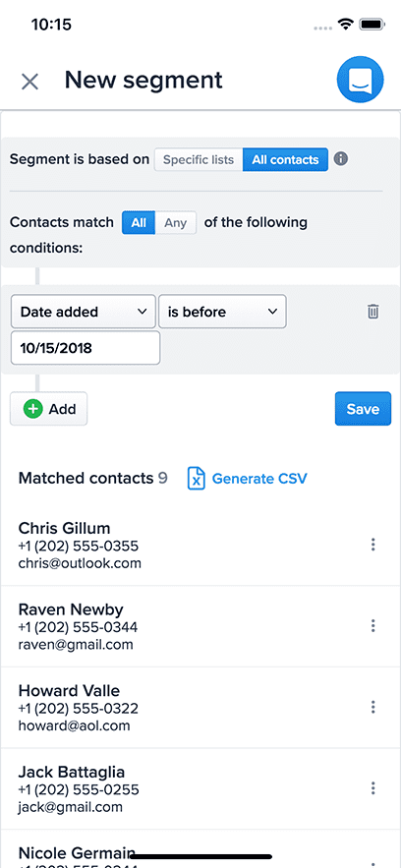Click the 10/15/2018 date field
Screen dimensions: 401x868
(86, 348)
